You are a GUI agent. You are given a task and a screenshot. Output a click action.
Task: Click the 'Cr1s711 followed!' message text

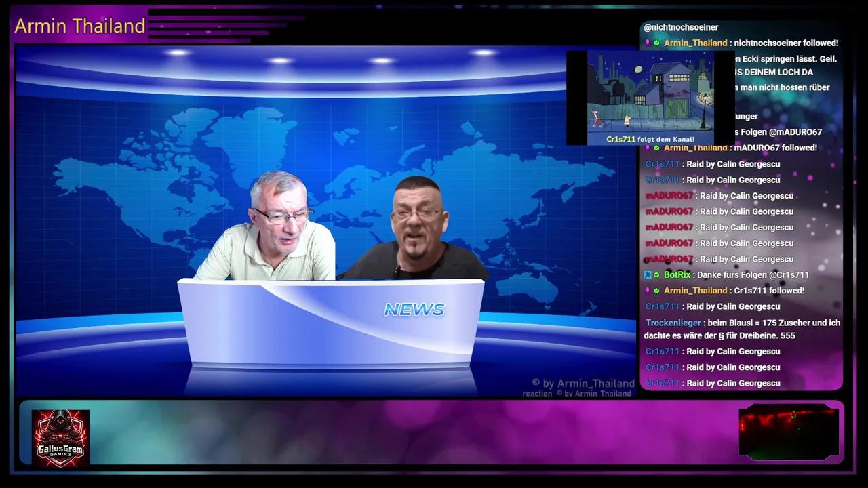[x=769, y=290]
